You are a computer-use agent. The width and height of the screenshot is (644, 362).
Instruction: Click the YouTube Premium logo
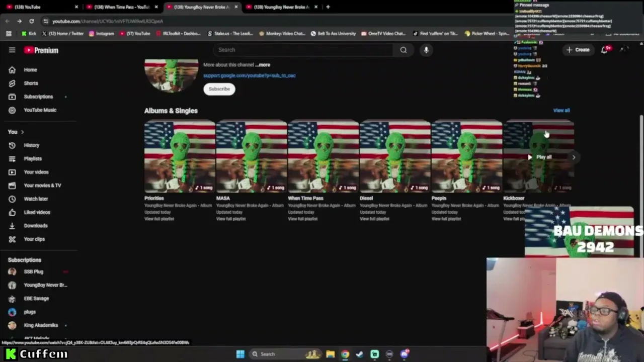pyautogui.click(x=41, y=50)
